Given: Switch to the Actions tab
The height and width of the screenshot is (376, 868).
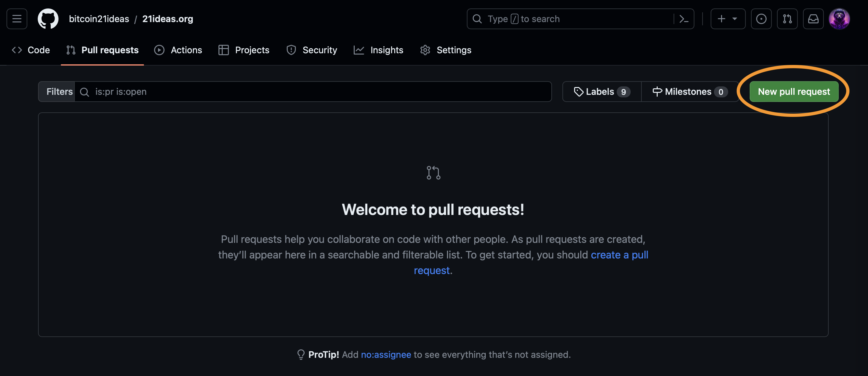Looking at the screenshot, I should pos(178,50).
